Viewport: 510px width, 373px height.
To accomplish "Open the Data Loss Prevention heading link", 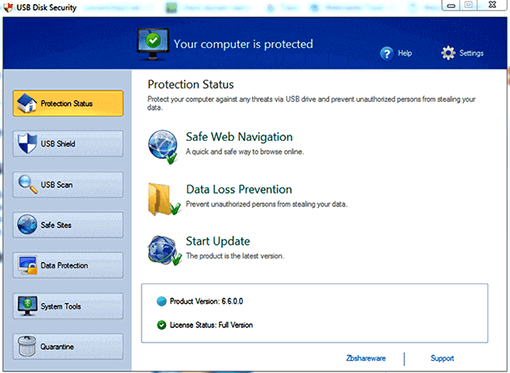I will pos(239,189).
